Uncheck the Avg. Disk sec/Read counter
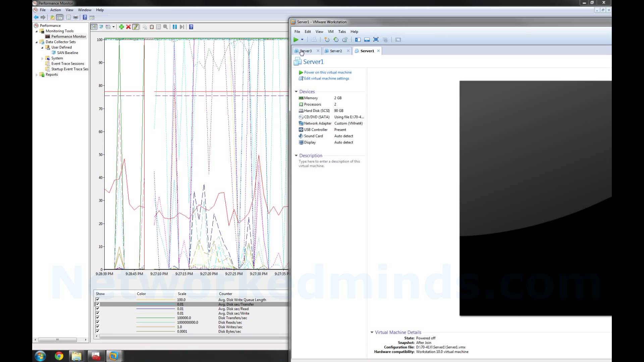 [x=97, y=309]
